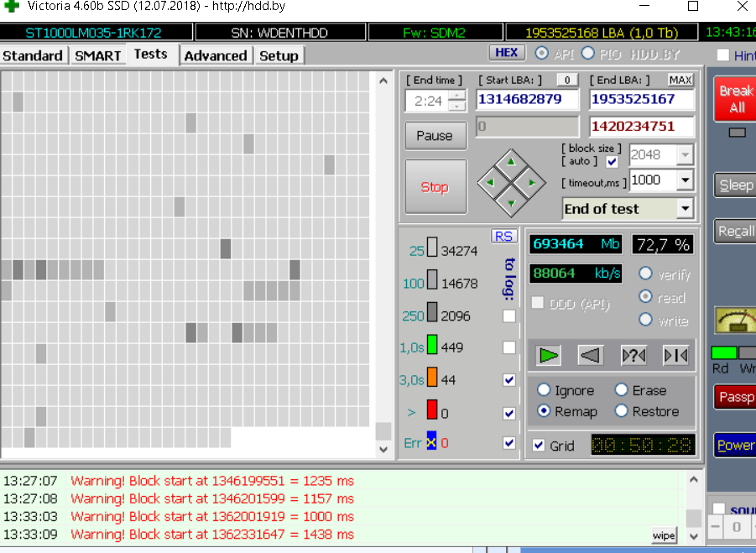Click the Pause button

click(435, 135)
